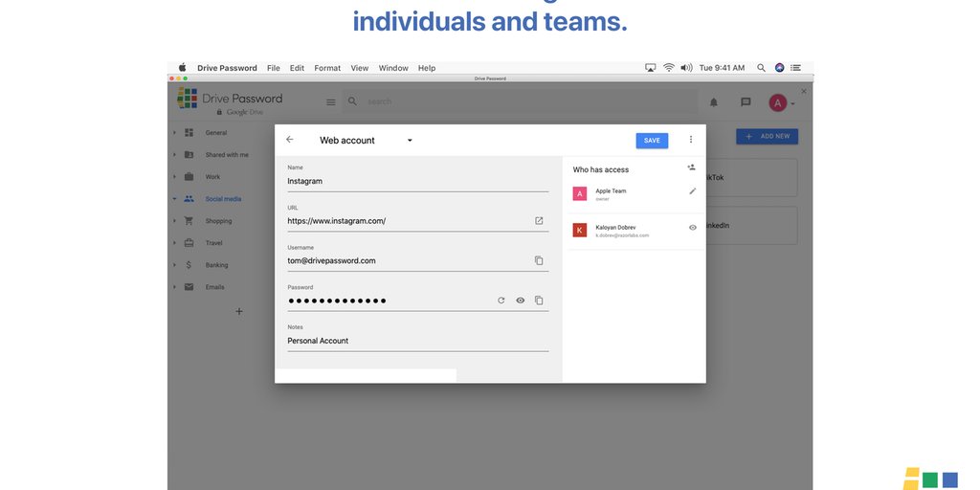The width and height of the screenshot is (980, 490).
Task: Open notifications bell
Action: [714, 101]
